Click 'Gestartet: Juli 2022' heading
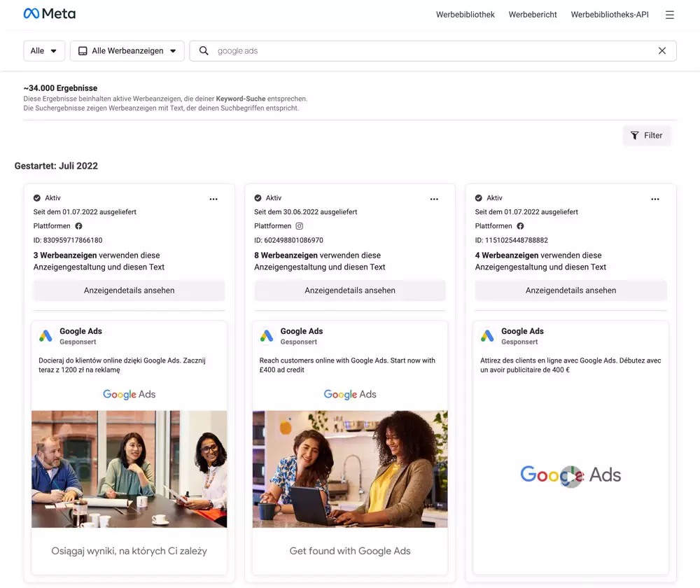Viewport: 700px width, 588px height. (56, 166)
